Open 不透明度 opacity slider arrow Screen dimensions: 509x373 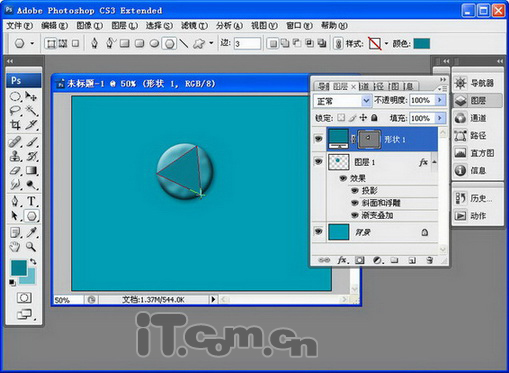[440, 100]
